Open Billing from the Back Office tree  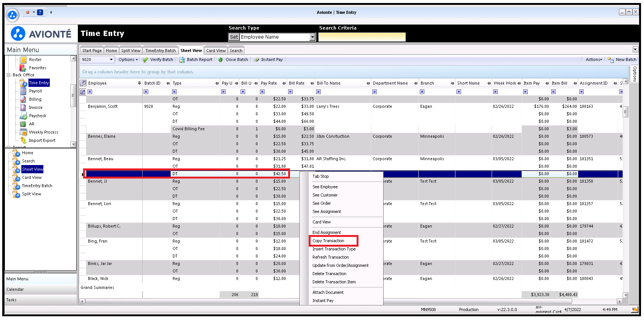tap(35, 99)
